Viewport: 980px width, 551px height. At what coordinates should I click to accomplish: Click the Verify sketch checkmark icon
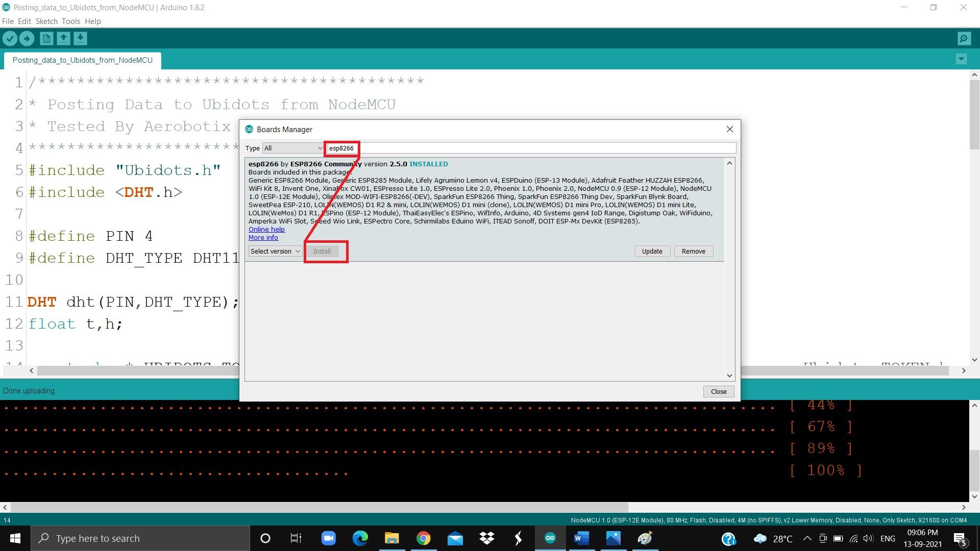point(10,38)
